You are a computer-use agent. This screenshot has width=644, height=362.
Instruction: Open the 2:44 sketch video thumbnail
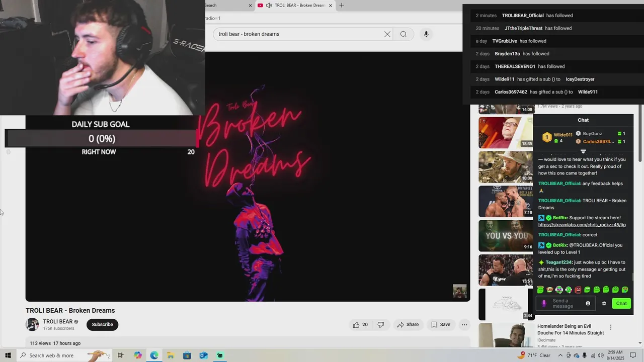tap(505, 304)
